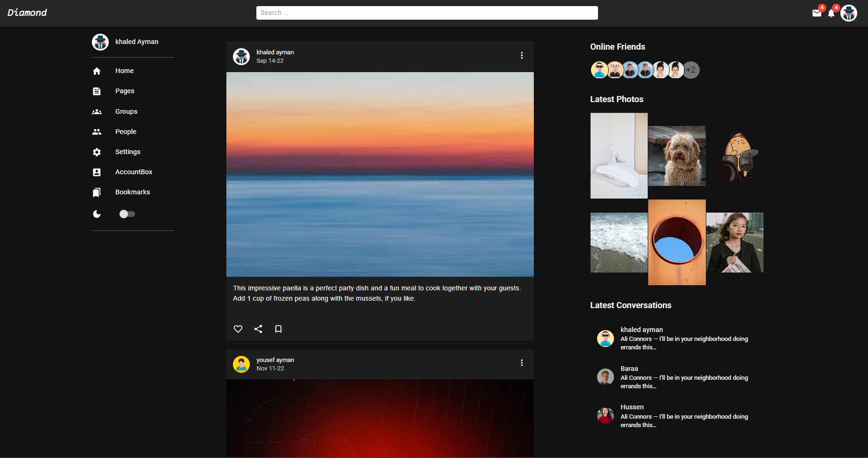The image size is (868, 458).
Task: Open profile avatar menu in top bar
Action: tap(849, 13)
